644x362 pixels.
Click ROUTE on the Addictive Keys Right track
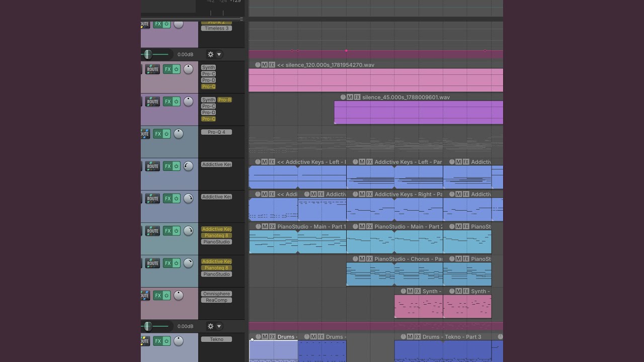pos(152,199)
